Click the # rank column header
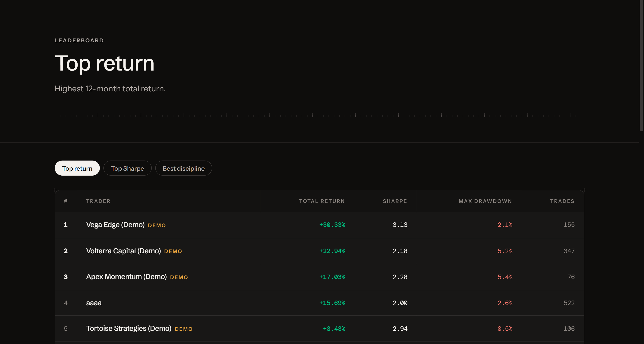The image size is (644, 344). (x=66, y=201)
